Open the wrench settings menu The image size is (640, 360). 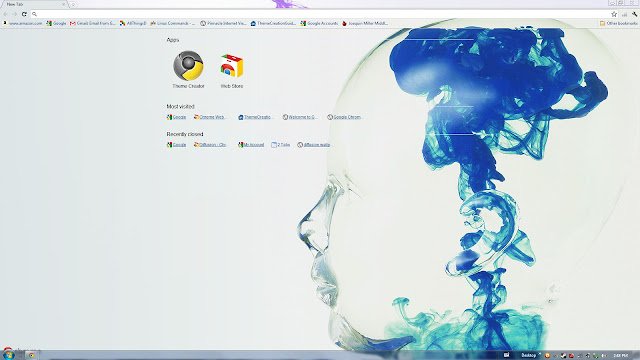pyautogui.click(x=635, y=14)
